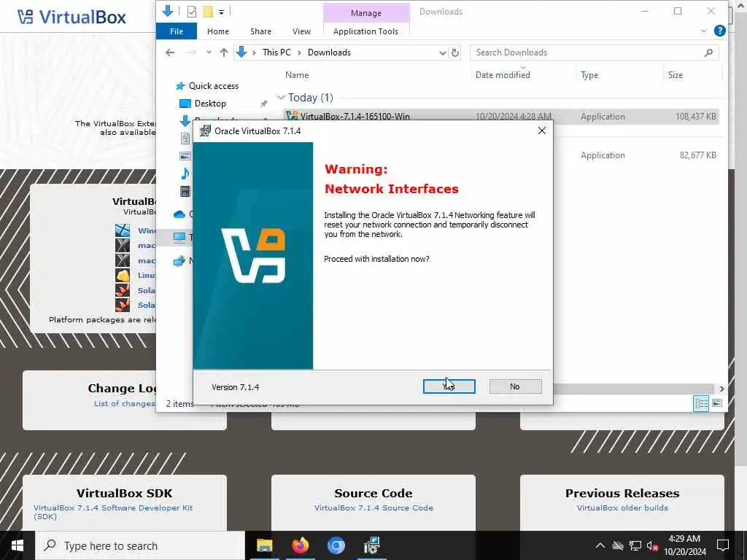Click the Videos film icon in the navigation pane
The image size is (747, 560).
coord(185,191)
